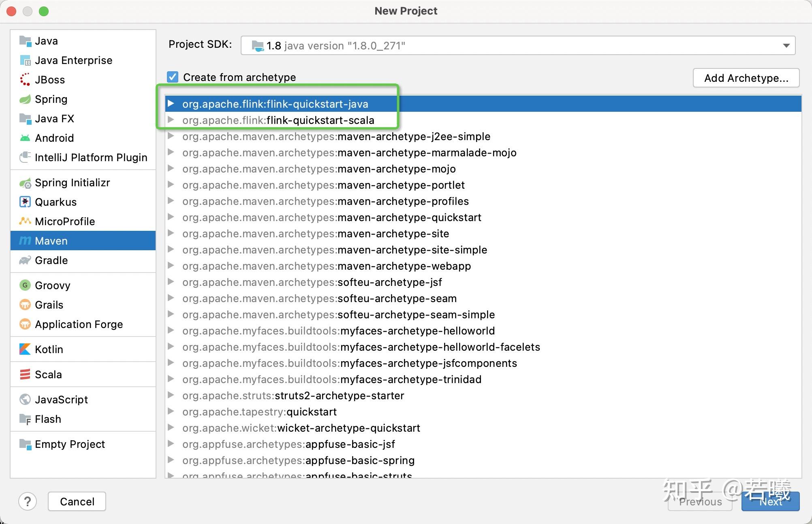
Task: Click the Groovy green circle icon
Action: 25,285
